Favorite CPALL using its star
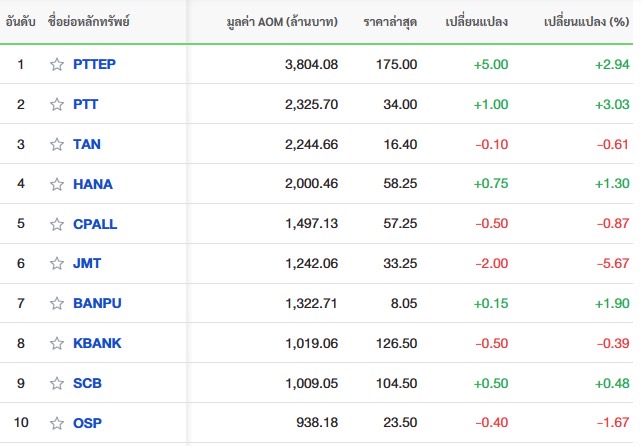643x446 pixels. click(x=57, y=224)
